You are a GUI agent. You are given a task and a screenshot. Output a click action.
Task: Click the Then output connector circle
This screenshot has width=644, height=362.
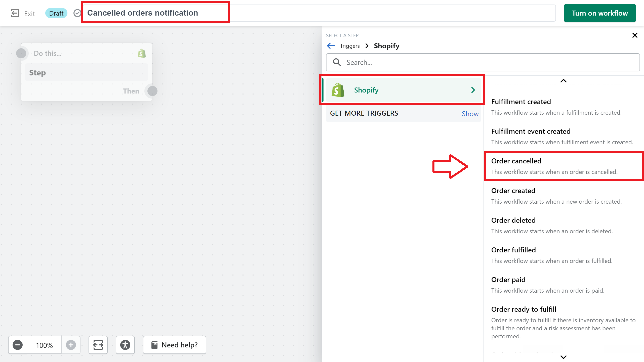tap(152, 91)
